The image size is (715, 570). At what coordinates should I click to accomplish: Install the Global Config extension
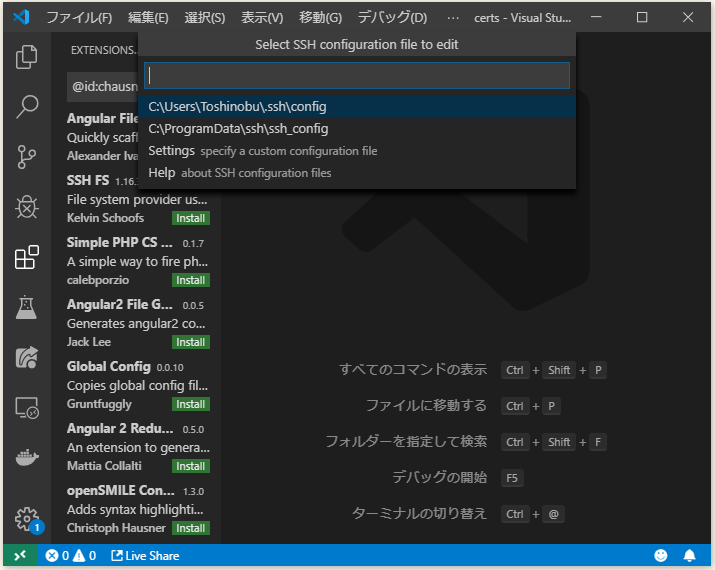[x=191, y=404]
